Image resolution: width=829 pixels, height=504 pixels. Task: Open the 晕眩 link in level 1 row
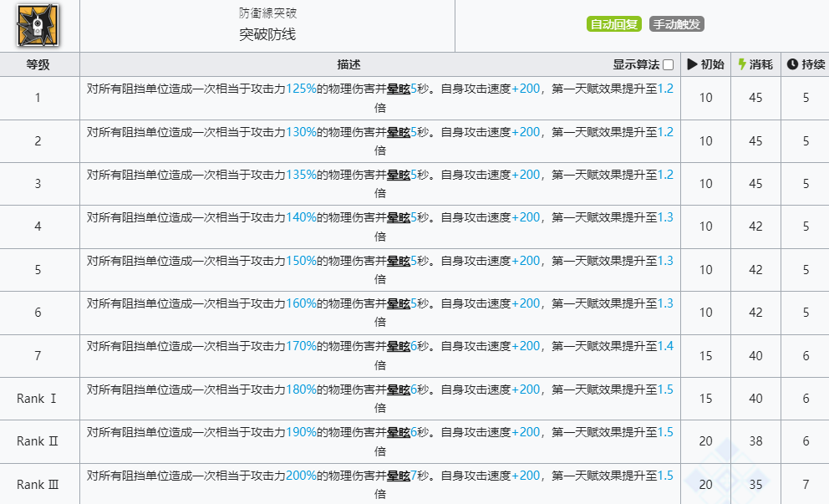pos(399,89)
